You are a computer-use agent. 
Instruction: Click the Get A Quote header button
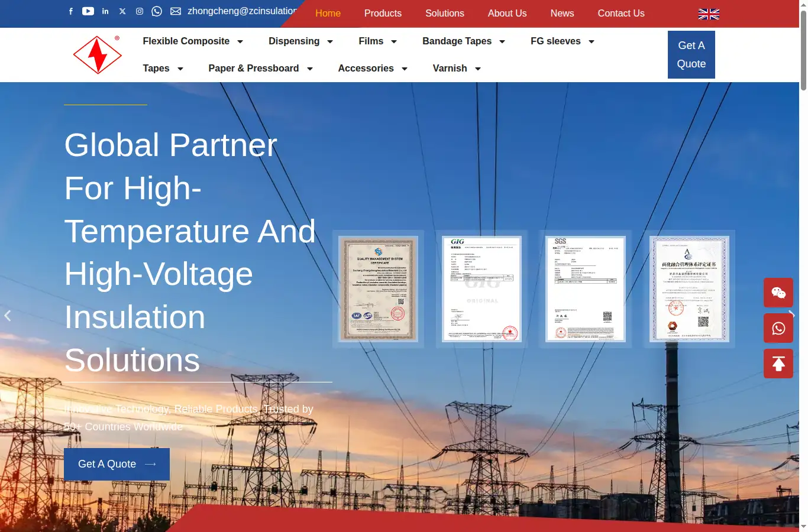coord(691,54)
